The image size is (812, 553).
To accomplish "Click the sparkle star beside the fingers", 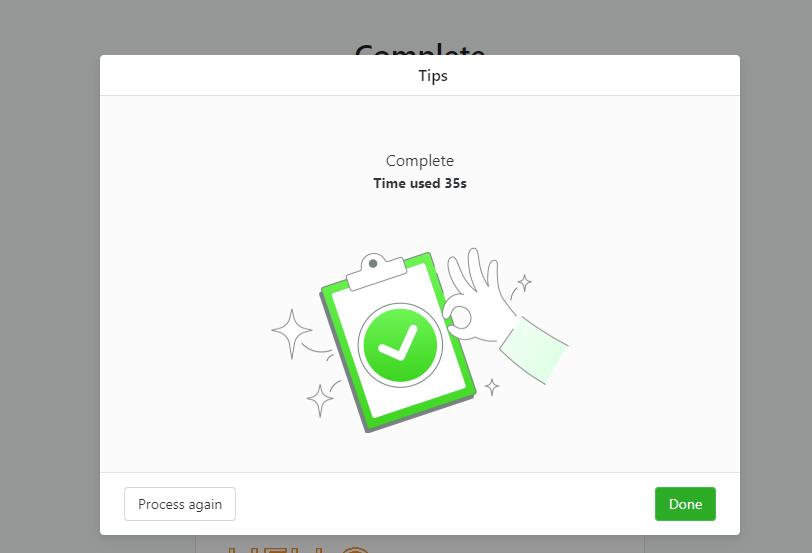I will [x=525, y=283].
